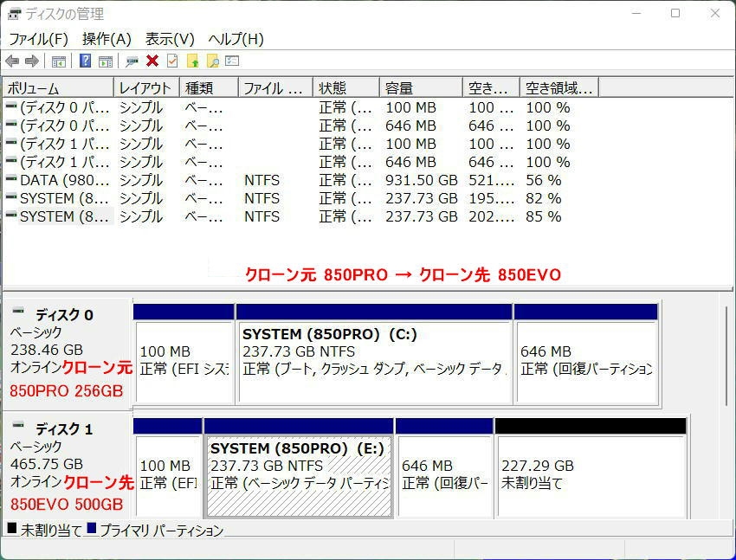
Task: Click the 931.50 GB capacity cell
Action: click(422, 181)
